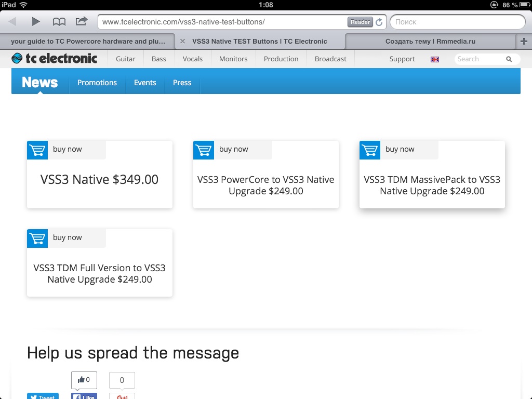Tap the Safari back arrow
The width and height of the screenshot is (532, 399).
[x=13, y=22]
